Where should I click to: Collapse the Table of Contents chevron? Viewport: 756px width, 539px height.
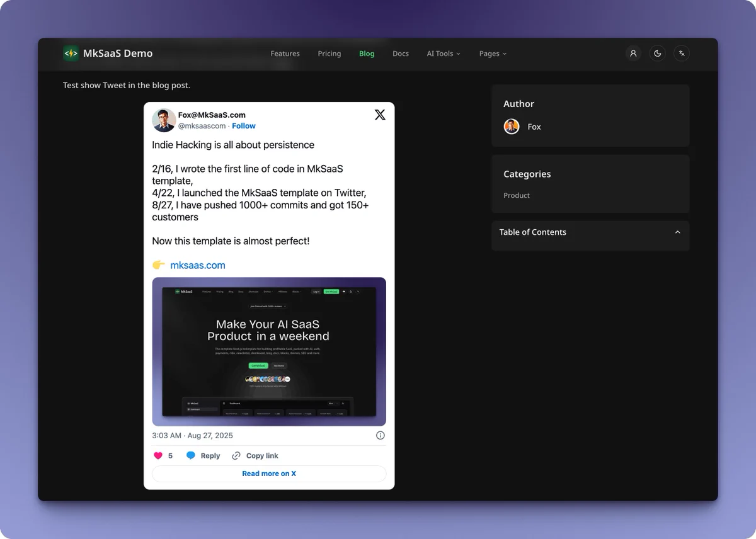coord(678,232)
